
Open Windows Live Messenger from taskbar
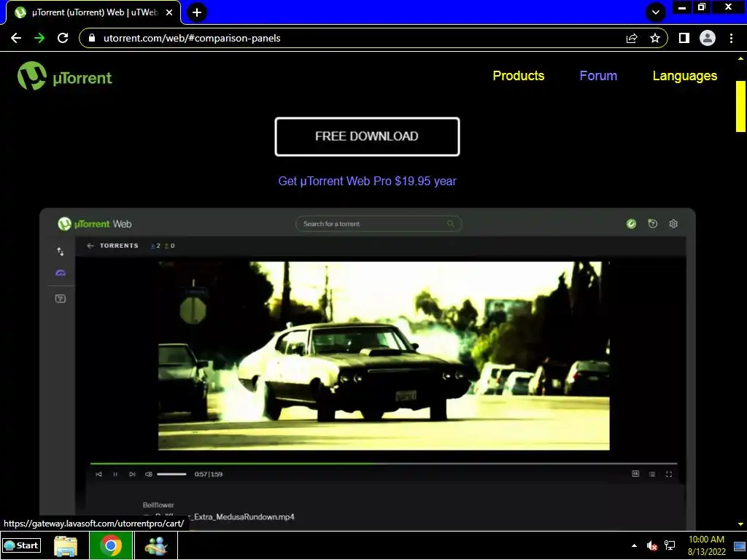156,545
